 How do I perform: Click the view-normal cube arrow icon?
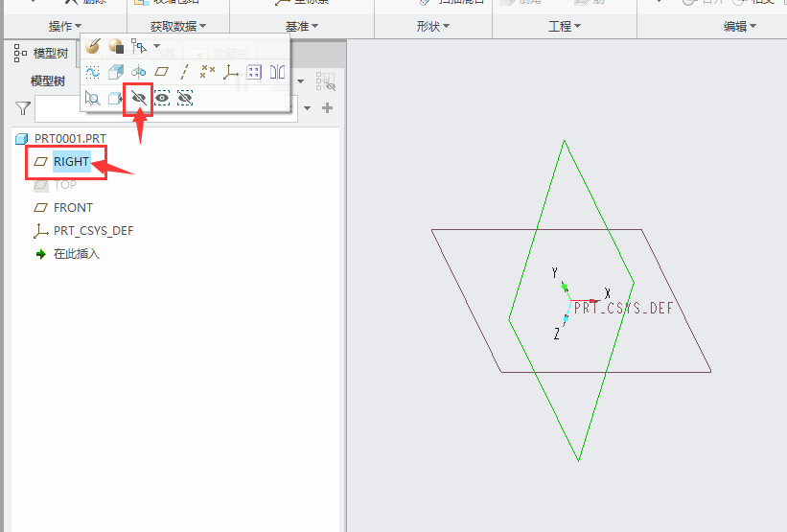pyautogui.click(x=115, y=98)
